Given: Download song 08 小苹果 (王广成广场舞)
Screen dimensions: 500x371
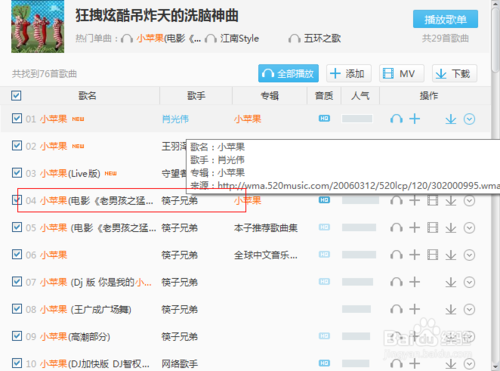Looking at the screenshot, I should coord(451,310).
